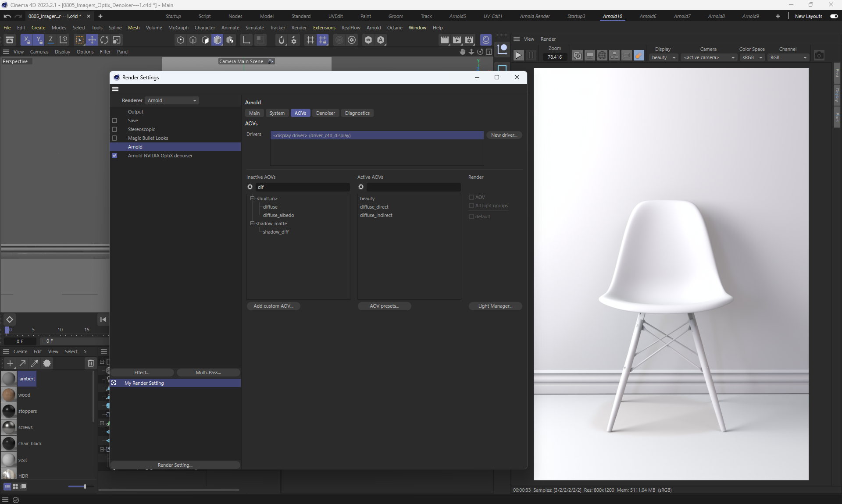Select the Rotate tool icon

[104, 40]
